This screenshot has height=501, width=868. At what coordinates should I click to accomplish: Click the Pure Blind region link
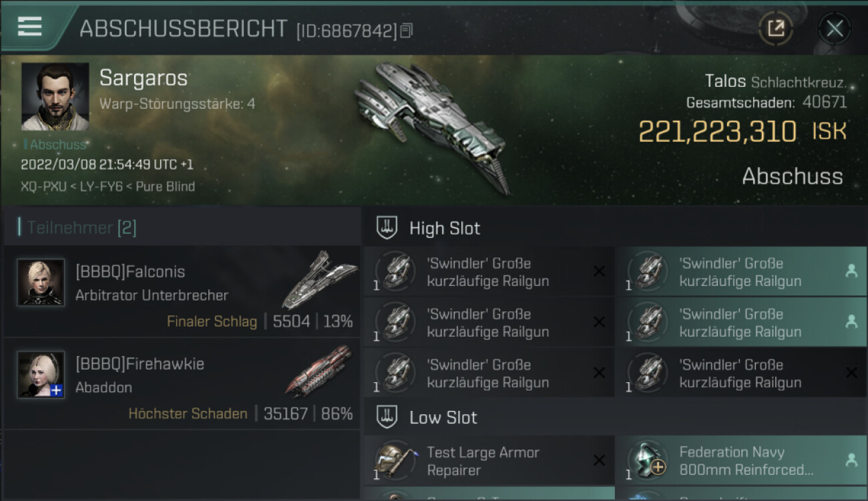coord(166,186)
